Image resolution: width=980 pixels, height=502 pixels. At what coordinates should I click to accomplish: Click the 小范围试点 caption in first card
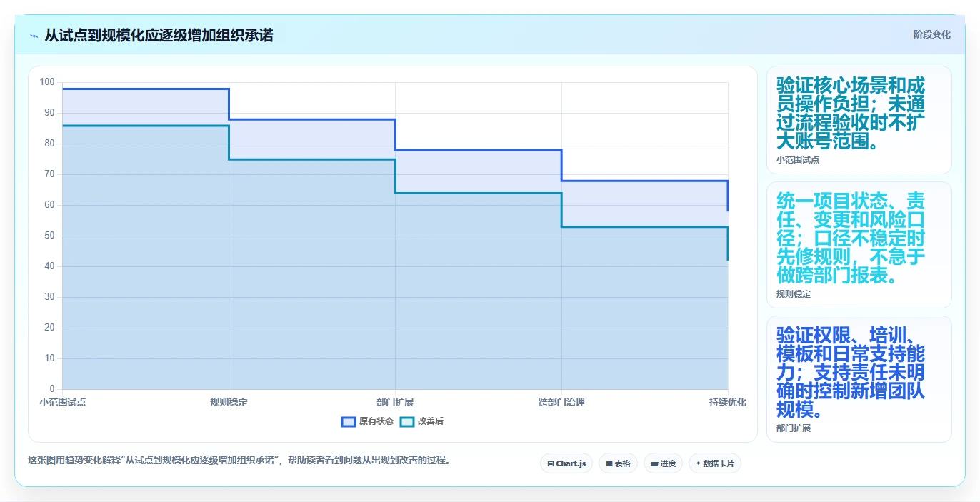pyautogui.click(x=798, y=160)
